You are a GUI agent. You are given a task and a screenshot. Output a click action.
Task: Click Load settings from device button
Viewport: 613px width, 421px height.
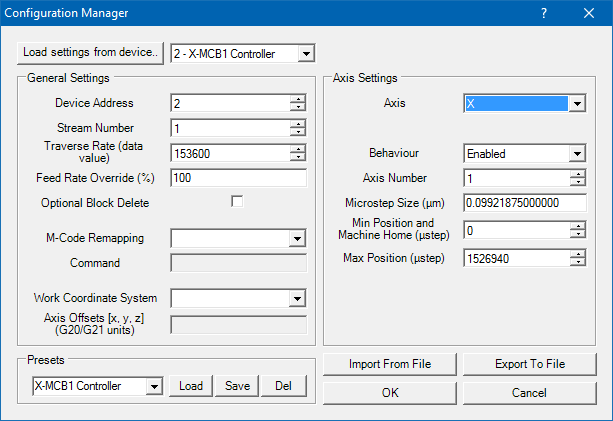click(x=90, y=53)
